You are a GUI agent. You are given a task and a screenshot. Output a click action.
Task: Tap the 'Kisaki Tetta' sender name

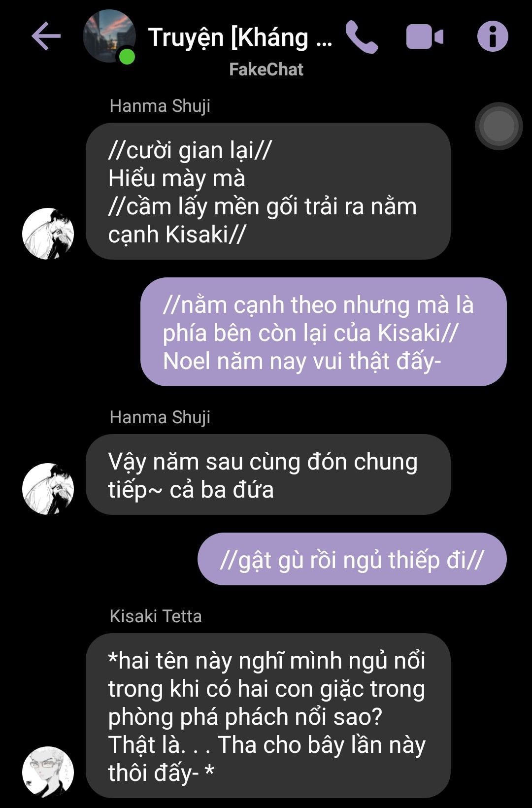156,616
